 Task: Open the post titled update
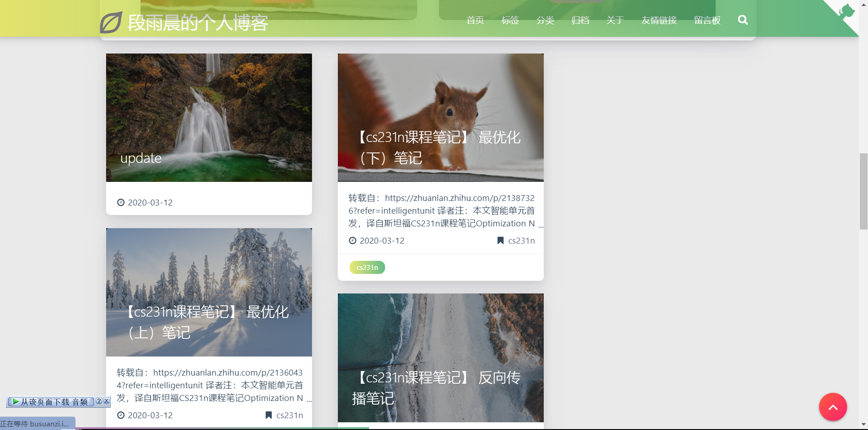click(141, 158)
